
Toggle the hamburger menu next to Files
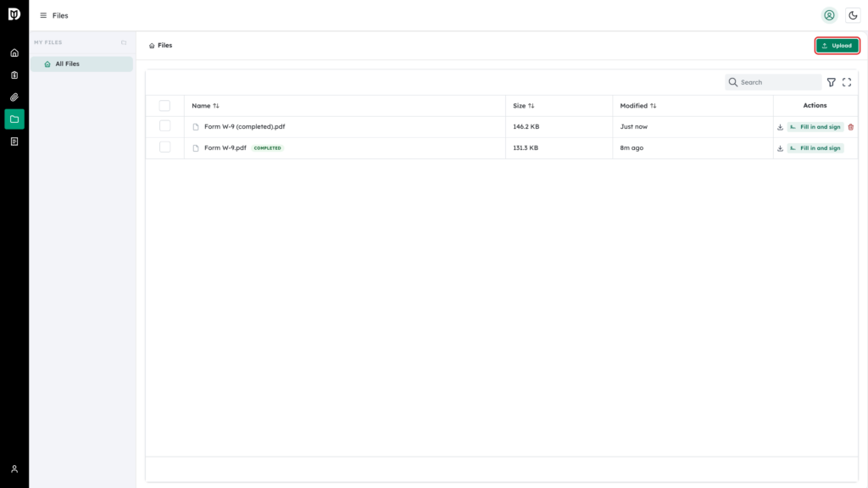tap(43, 15)
